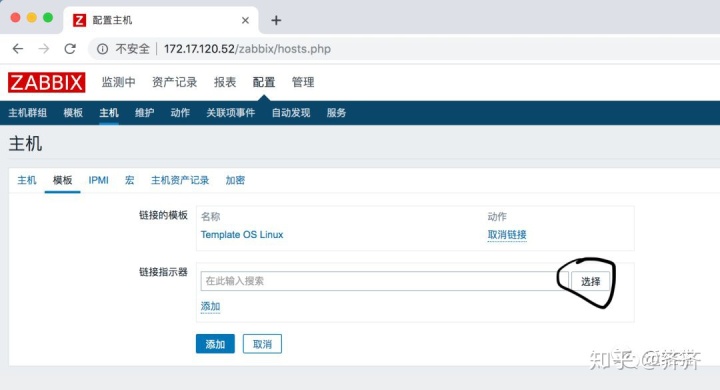Click the 主机 page heading
This screenshot has width=720, height=390.
[x=25, y=144]
